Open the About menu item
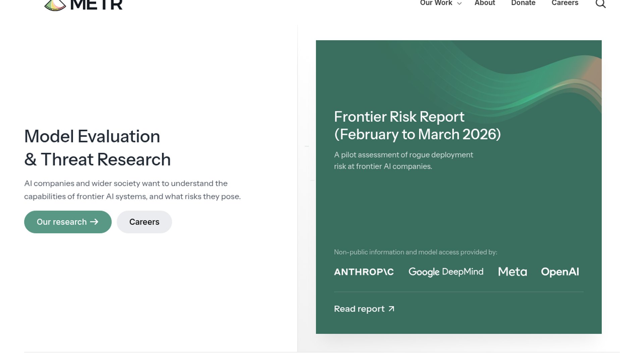This screenshot has width=644, height=362. [485, 3]
